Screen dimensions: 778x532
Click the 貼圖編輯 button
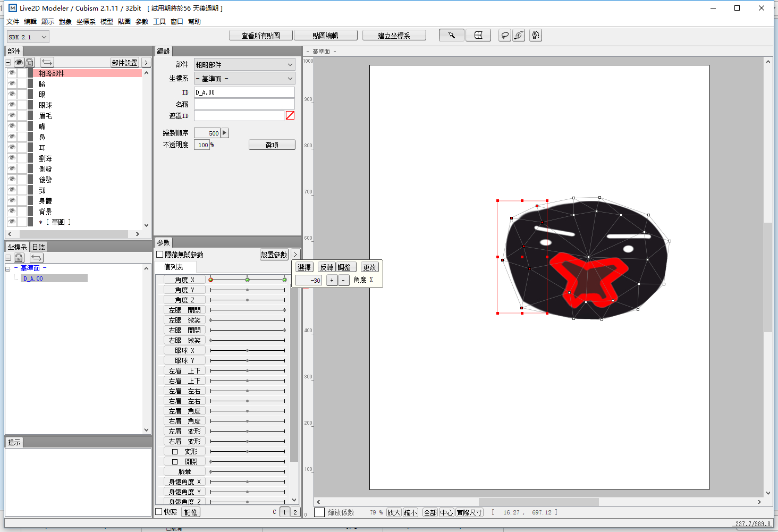coord(326,36)
